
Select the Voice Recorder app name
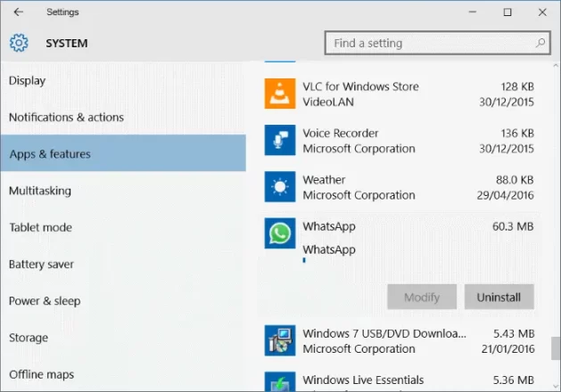pos(340,134)
